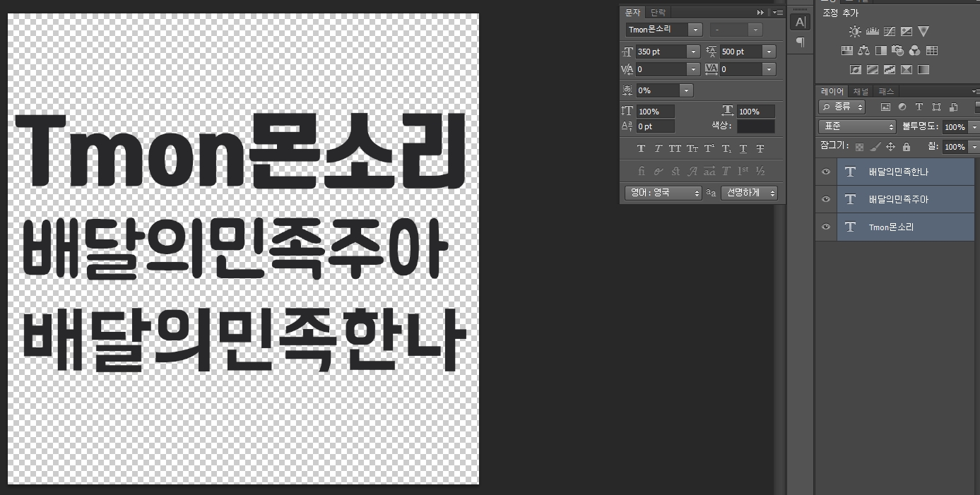Screen dimensions: 980x495
Task: Open the 종류 layer filter dropdown
Action: coord(842,107)
